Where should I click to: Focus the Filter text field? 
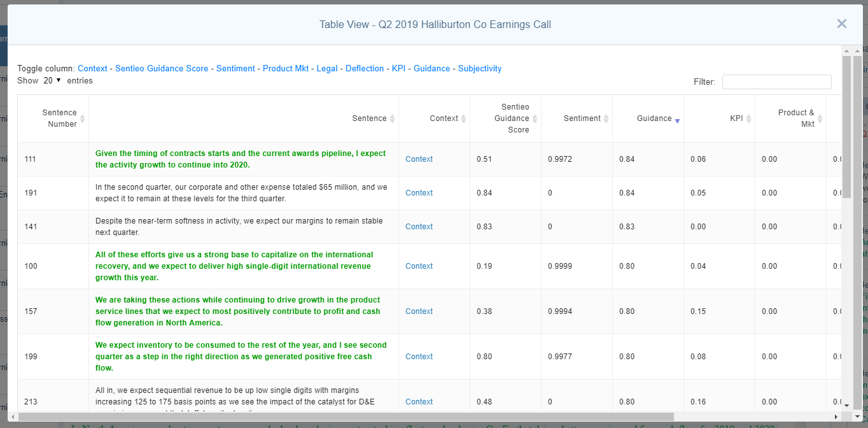(x=776, y=82)
